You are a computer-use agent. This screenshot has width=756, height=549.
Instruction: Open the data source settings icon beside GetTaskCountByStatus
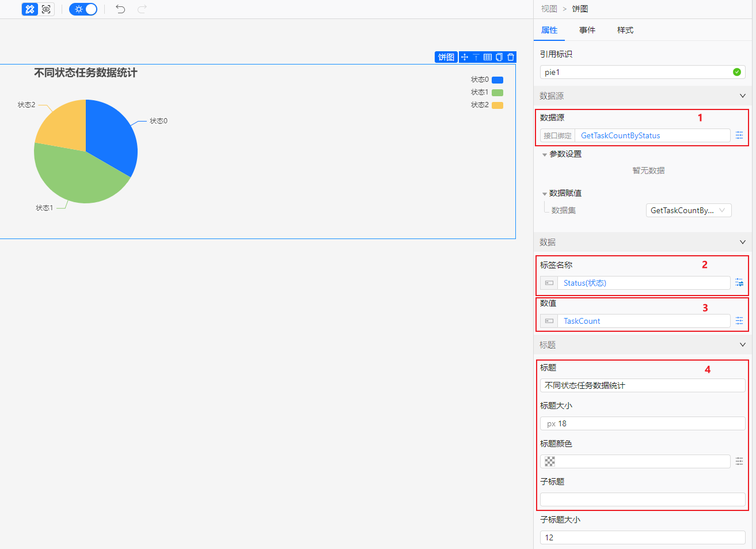[740, 135]
